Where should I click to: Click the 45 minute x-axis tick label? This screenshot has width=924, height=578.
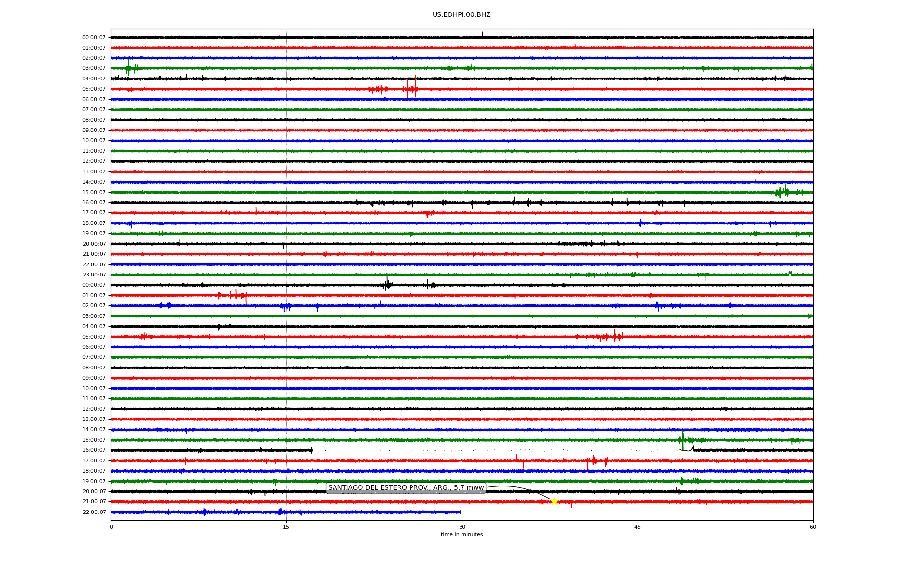point(638,527)
